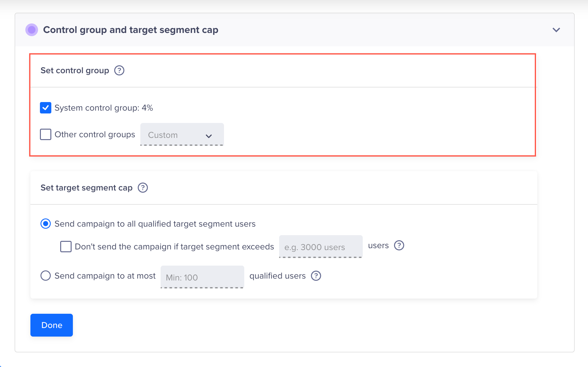Select Send campaign to at most option

click(46, 276)
